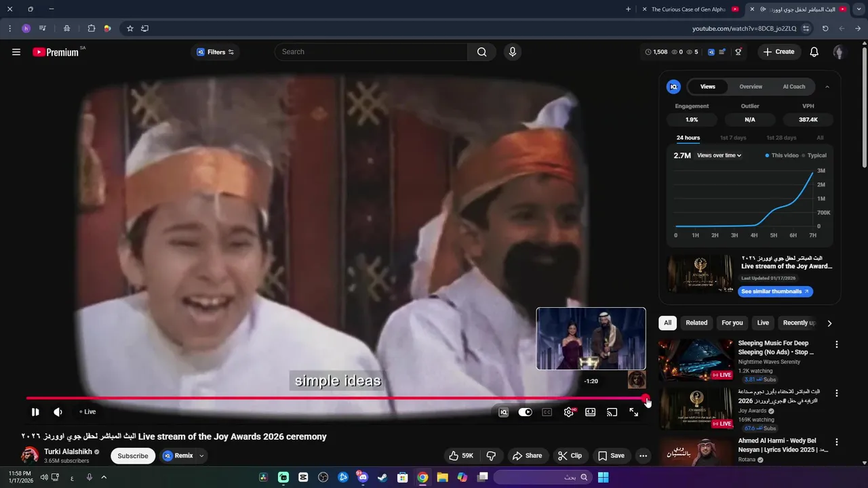Like the video (59K)

461,456
